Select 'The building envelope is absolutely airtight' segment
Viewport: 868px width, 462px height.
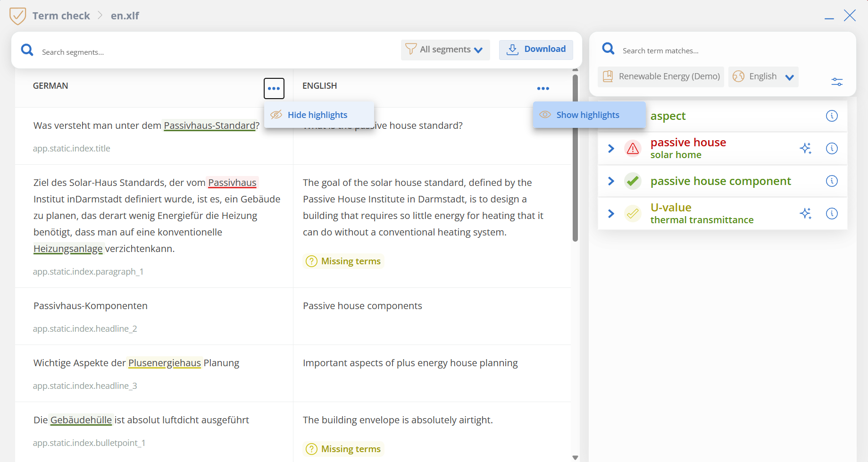(398, 420)
